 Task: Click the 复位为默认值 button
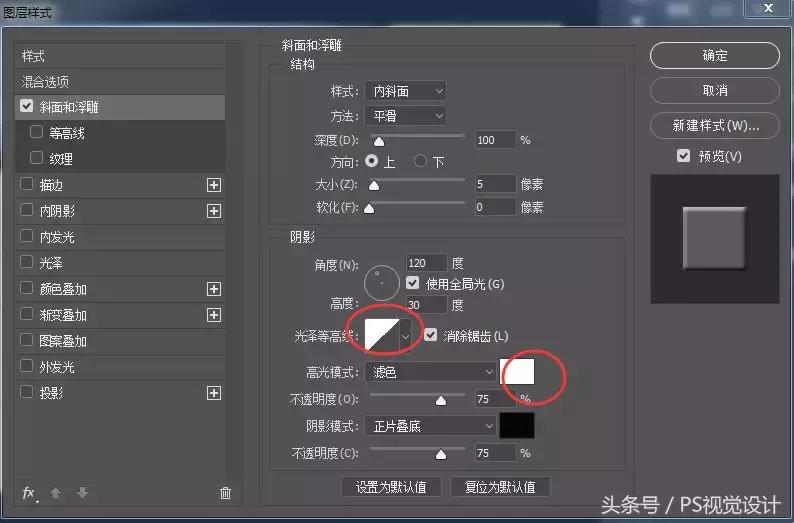pos(500,487)
